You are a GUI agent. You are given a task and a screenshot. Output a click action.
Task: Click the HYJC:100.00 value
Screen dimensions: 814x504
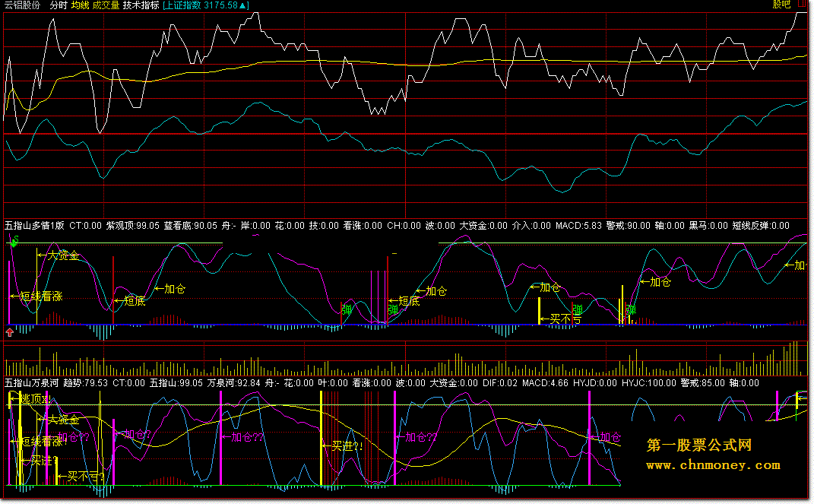(649, 383)
